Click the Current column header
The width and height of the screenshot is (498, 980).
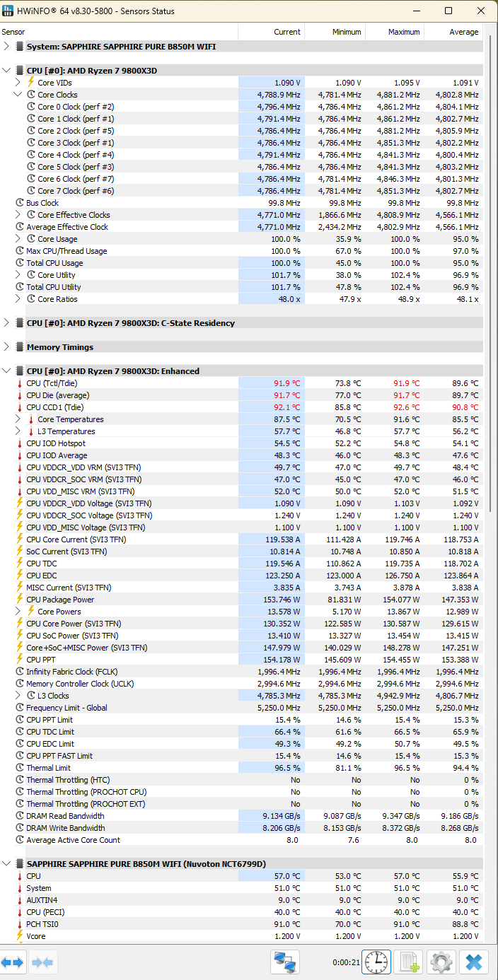272,32
